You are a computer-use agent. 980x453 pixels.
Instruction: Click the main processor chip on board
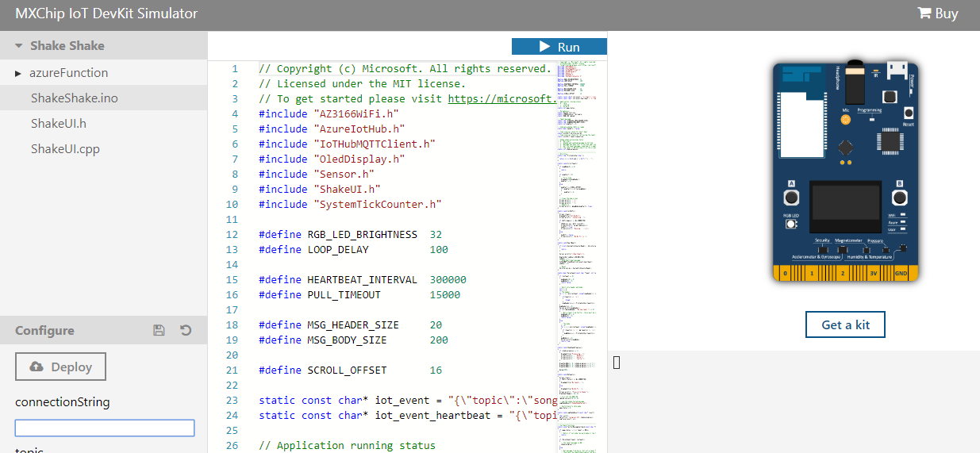pyautogui.click(x=890, y=141)
